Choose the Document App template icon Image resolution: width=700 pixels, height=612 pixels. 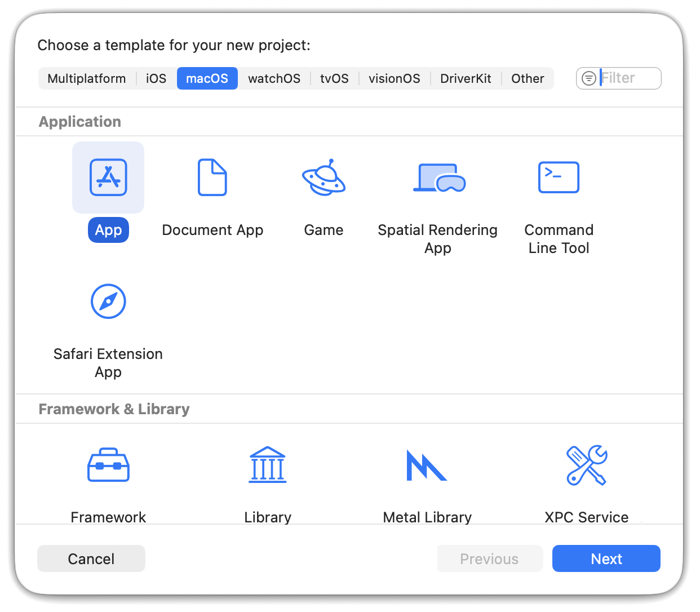pos(212,178)
